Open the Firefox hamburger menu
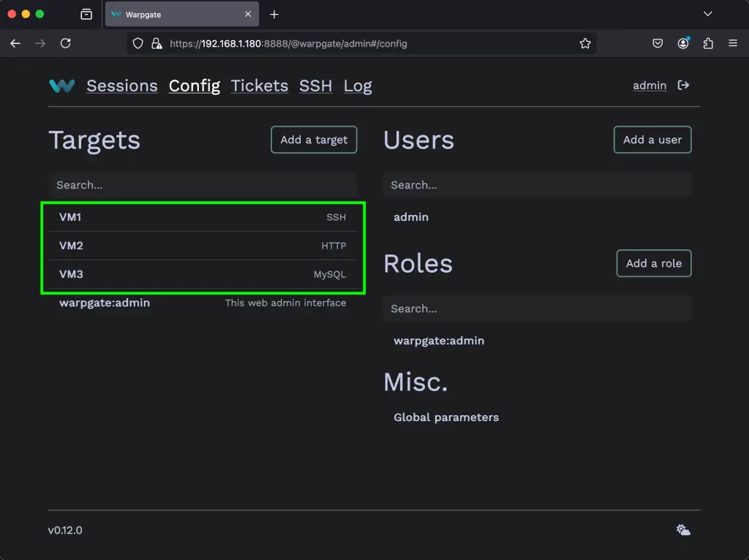The image size is (749, 560). (734, 43)
